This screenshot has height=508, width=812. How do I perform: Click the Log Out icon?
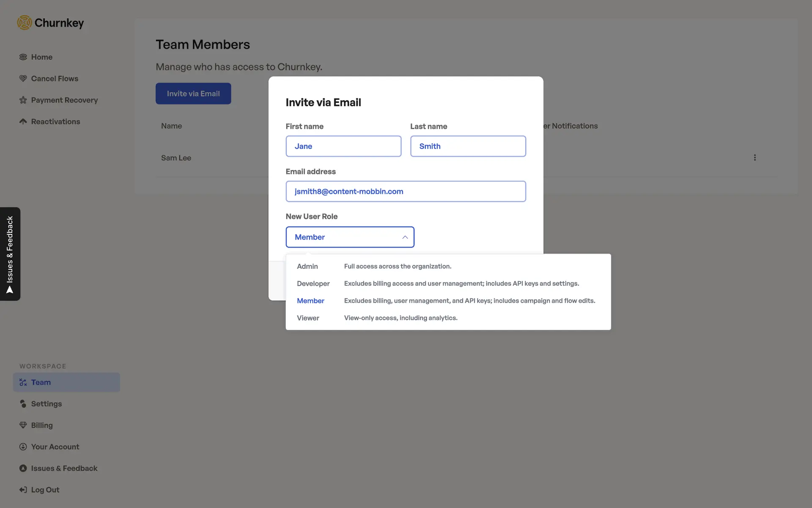(x=23, y=490)
